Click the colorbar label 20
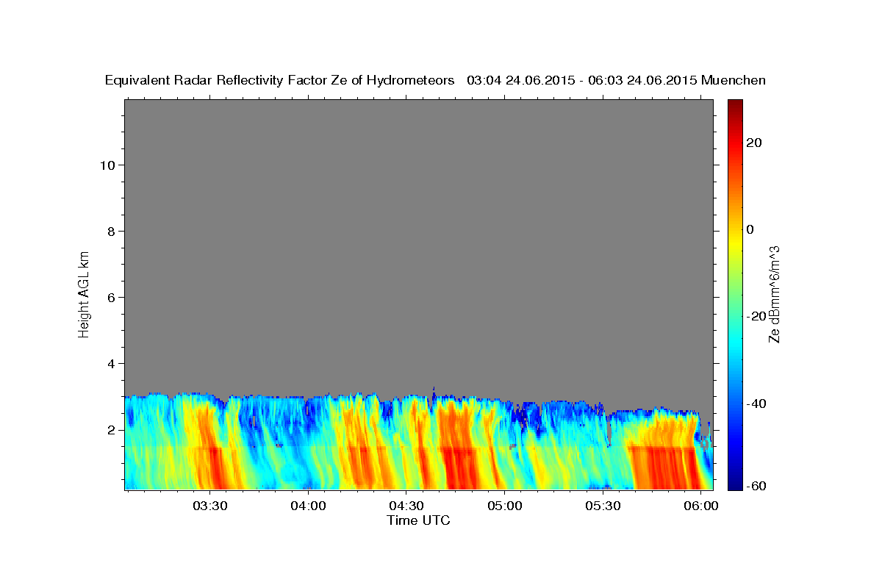The image size is (882, 588). pos(753,143)
